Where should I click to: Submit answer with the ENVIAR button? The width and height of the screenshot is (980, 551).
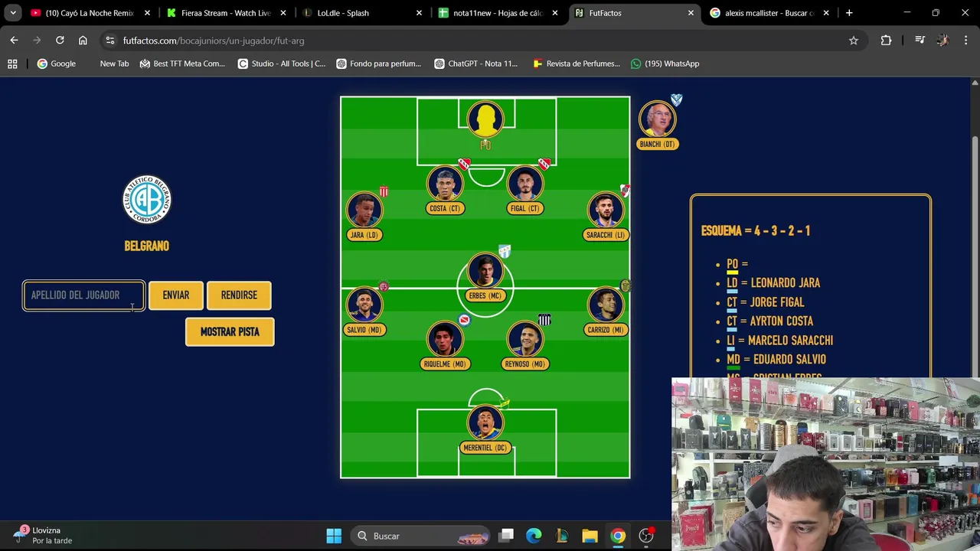pos(176,295)
